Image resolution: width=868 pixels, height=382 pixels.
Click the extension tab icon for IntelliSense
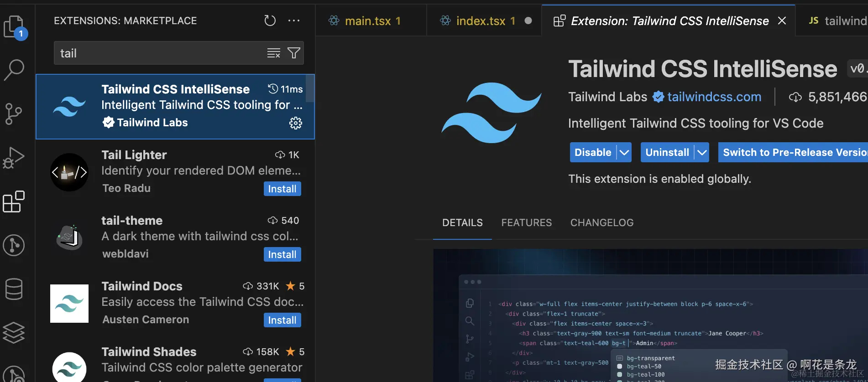559,21
